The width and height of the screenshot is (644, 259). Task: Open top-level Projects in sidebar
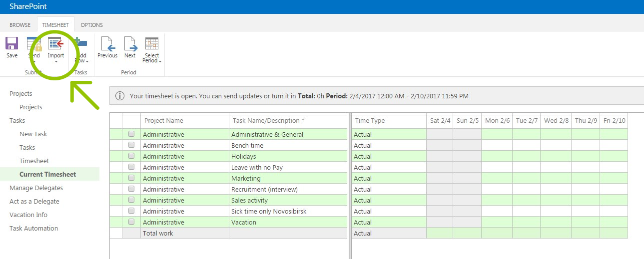click(20, 94)
